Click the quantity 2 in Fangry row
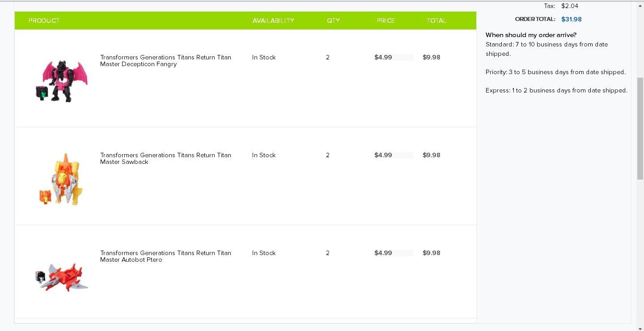Viewport: 644px width, 331px height. 328,57
